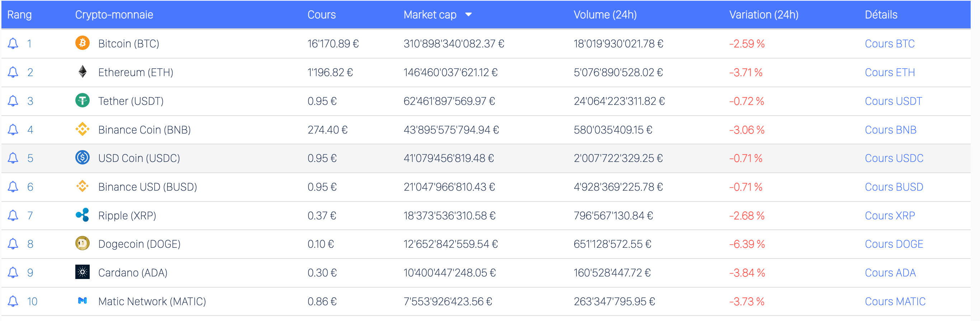The width and height of the screenshot is (980, 321).
Task: Open the Cours DOGE details link
Action: (894, 244)
